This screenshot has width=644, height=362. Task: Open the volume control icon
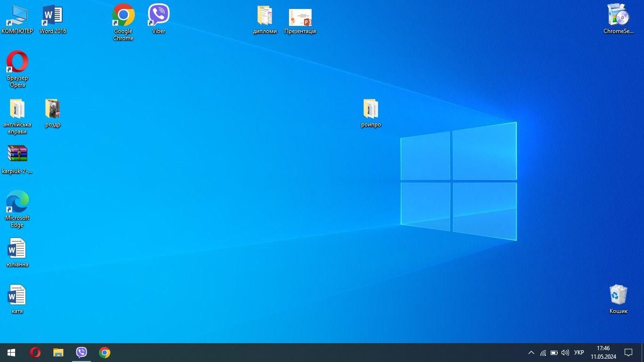[565, 353]
